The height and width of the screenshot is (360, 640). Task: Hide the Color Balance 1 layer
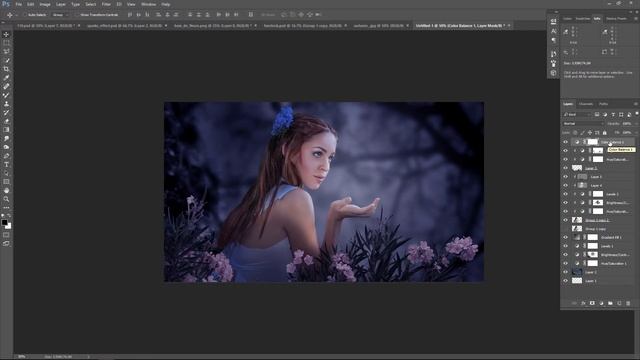(566, 142)
